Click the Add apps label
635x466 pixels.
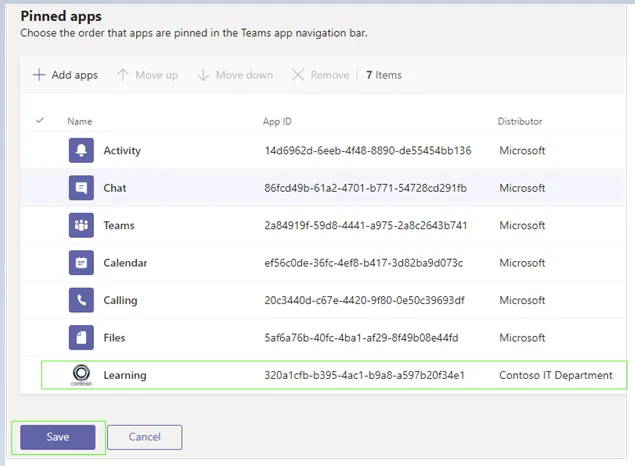(x=75, y=75)
